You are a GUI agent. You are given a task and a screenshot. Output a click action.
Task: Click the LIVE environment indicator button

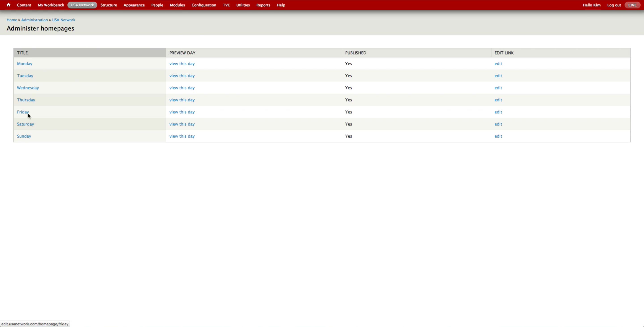click(x=632, y=5)
